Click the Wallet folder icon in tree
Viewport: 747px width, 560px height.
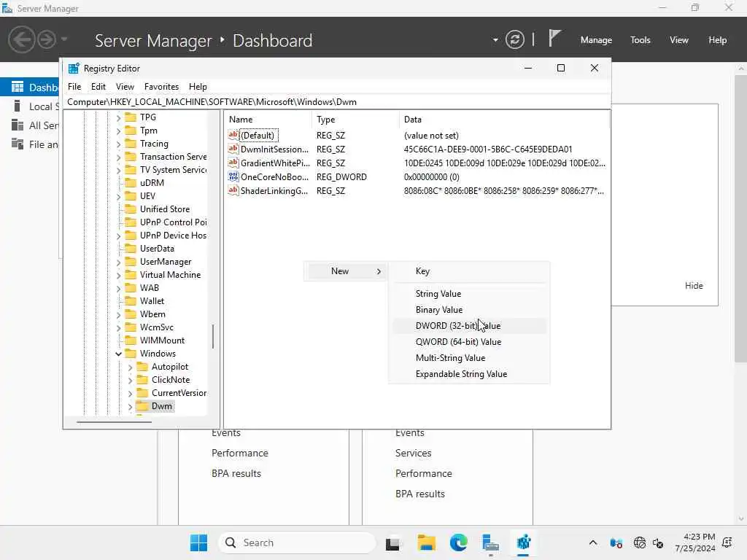coord(131,301)
